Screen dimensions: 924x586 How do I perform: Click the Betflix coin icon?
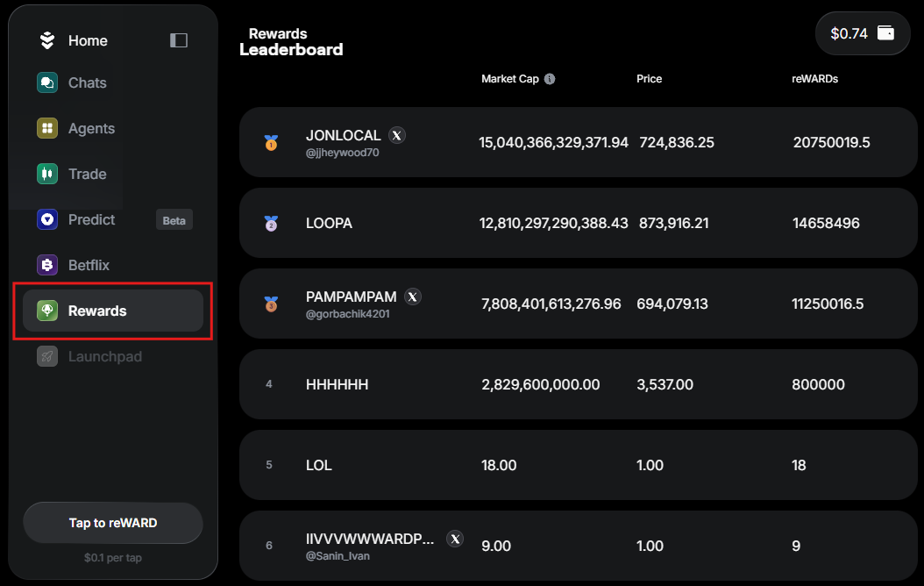pos(46,265)
